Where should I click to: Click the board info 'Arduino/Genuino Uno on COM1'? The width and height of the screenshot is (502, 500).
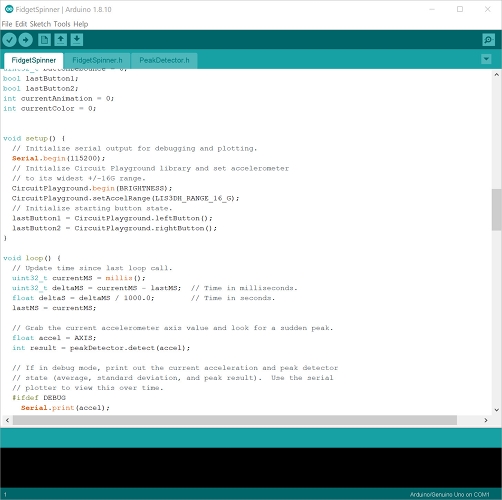pos(449,494)
